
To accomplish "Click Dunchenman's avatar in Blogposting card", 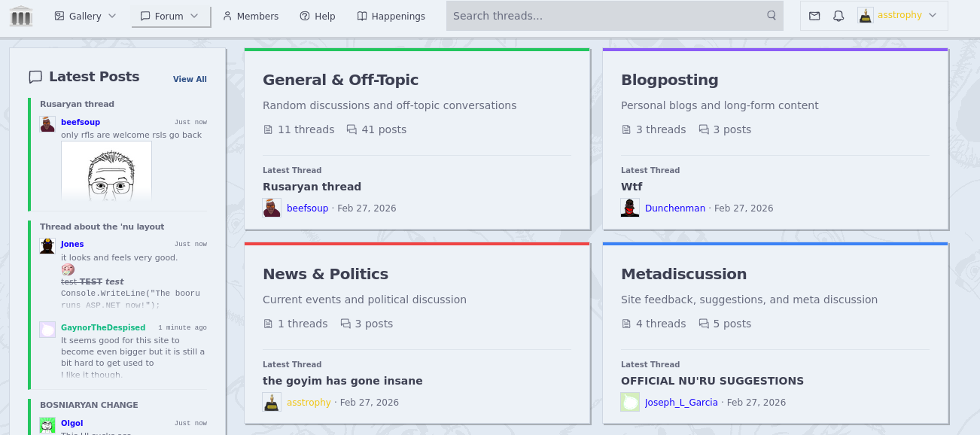I will pos(630,208).
